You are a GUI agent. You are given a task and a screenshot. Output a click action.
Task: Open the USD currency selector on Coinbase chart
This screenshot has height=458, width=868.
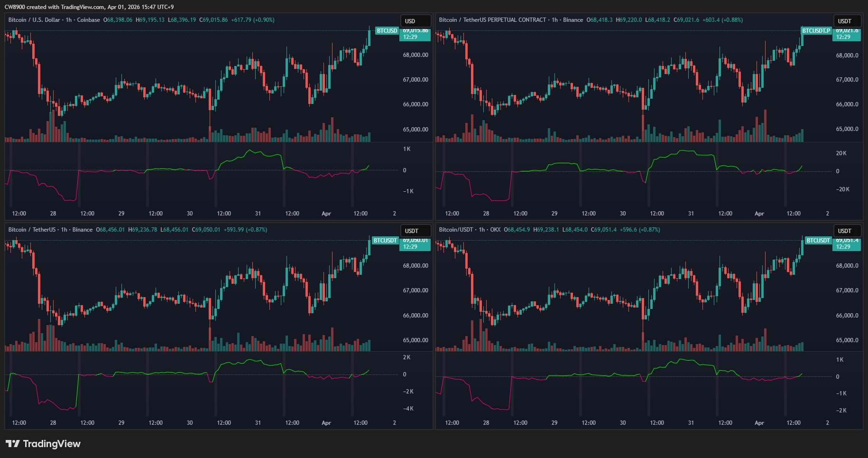point(416,21)
